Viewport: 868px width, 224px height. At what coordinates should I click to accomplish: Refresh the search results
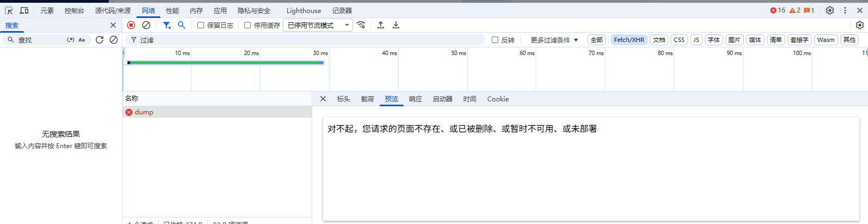point(100,40)
